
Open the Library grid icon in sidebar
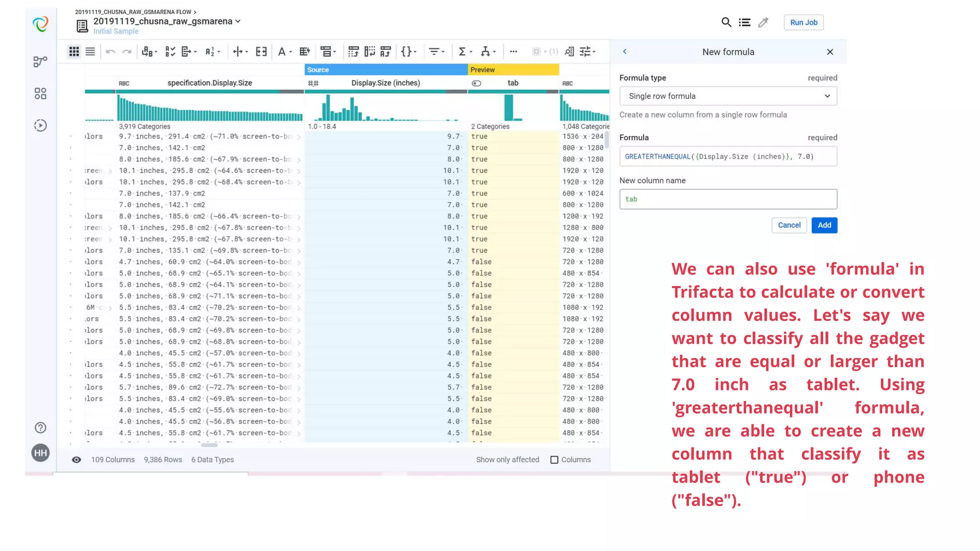41,93
